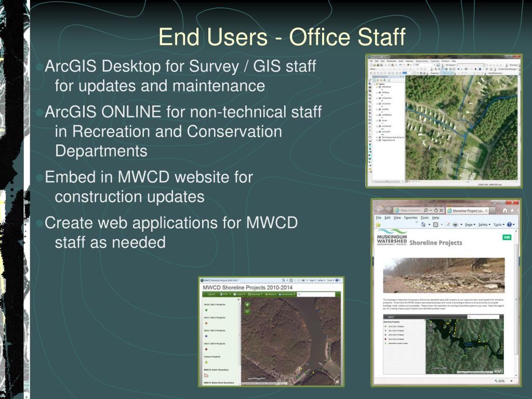532x399 pixels.
Task: Click the MWCD Outer Boundary legend symbol
Action: (206, 375)
